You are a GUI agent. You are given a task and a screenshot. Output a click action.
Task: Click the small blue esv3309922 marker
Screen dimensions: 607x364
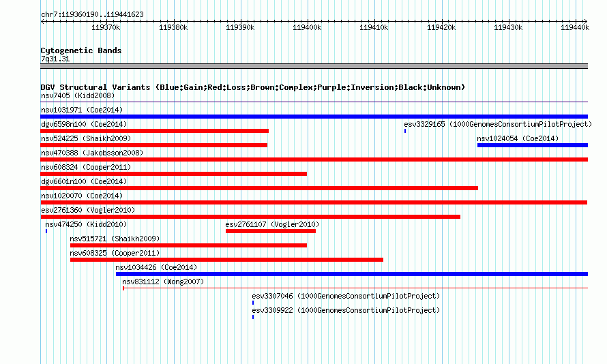click(x=253, y=317)
